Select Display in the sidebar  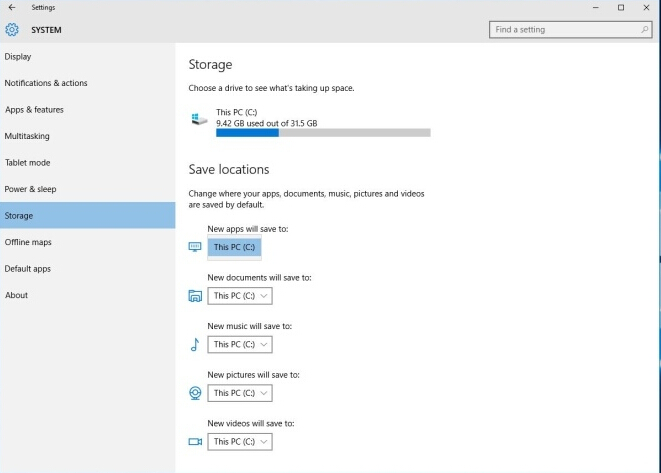coord(18,57)
